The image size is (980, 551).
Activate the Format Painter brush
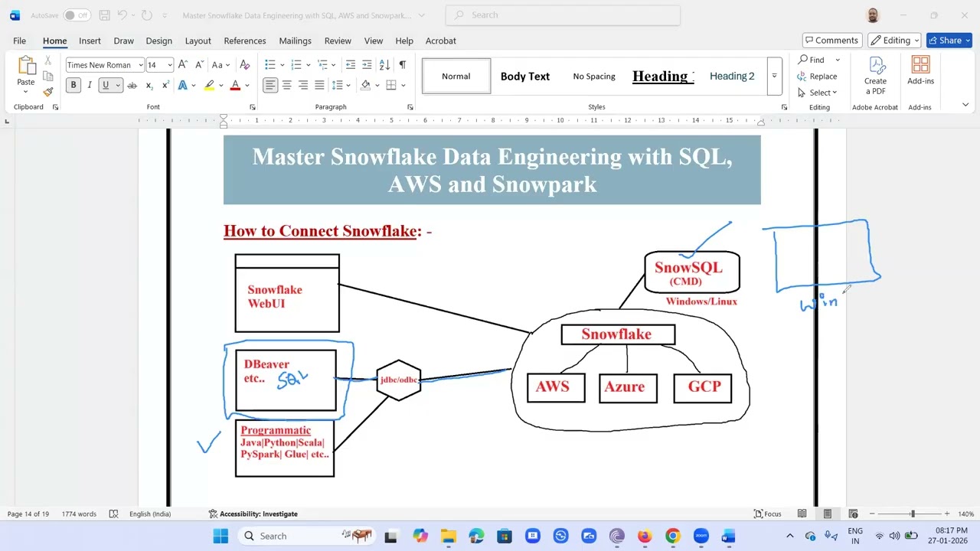click(x=48, y=92)
